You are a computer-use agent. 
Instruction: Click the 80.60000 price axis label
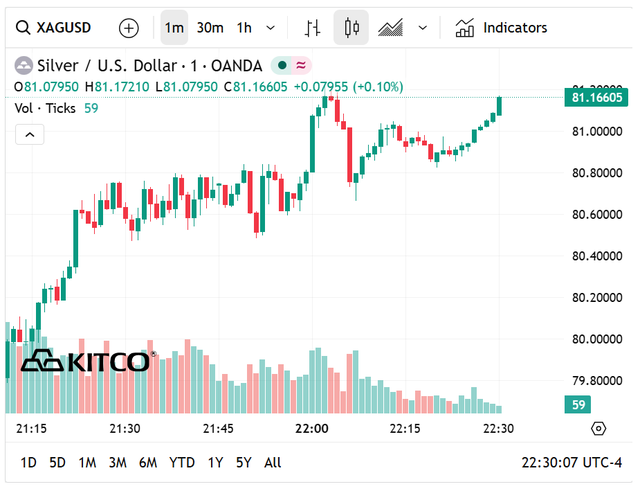coord(597,215)
